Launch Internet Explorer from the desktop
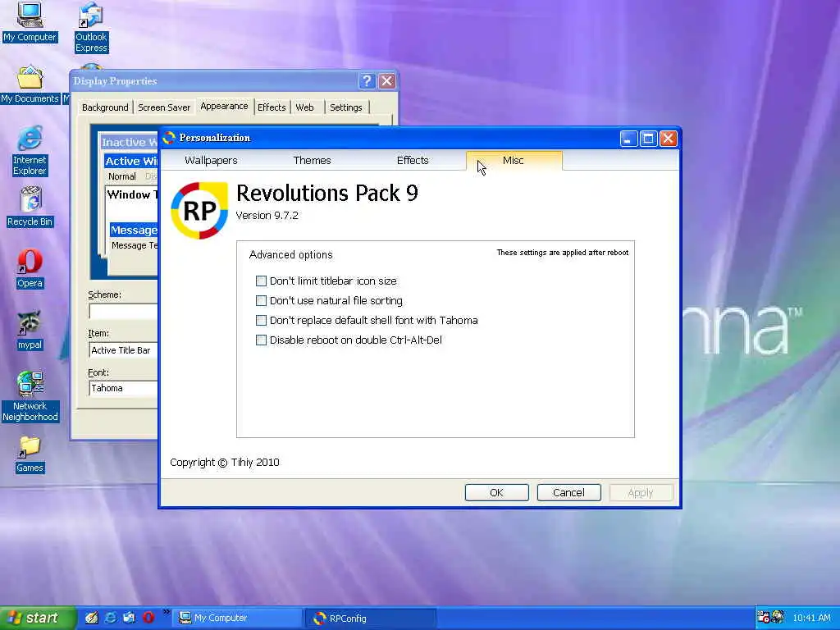The width and height of the screenshot is (840, 630). click(x=30, y=151)
